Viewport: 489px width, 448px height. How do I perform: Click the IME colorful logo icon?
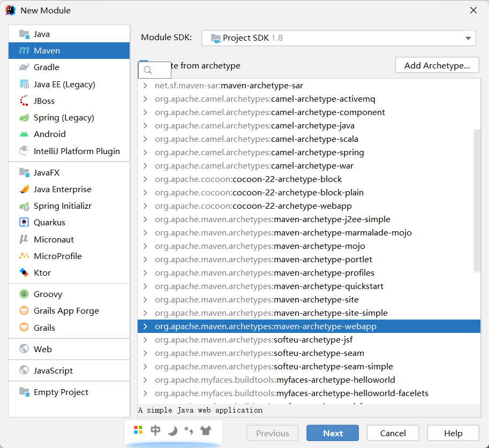click(138, 430)
